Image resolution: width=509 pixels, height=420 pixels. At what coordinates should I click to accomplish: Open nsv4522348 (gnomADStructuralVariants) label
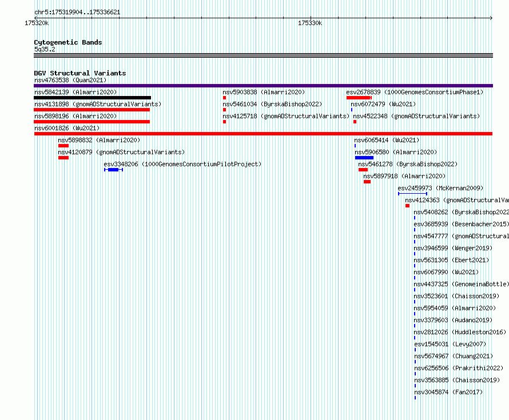tap(416, 116)
